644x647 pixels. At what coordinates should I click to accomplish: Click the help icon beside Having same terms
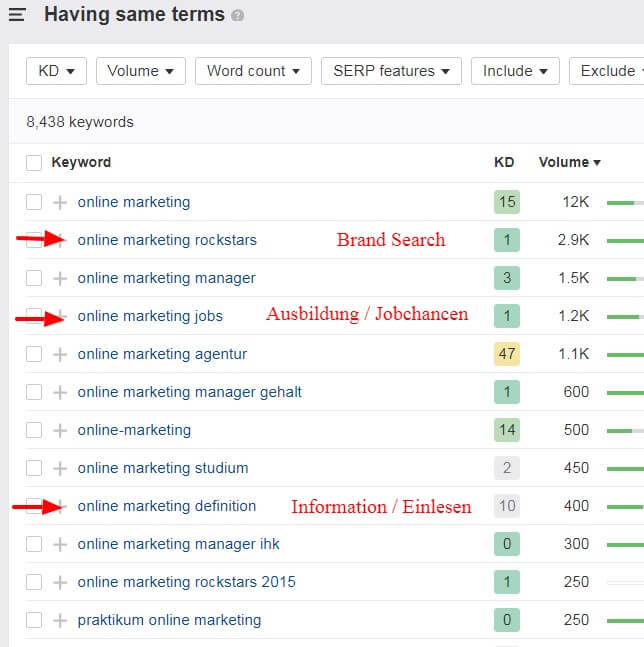coord(237,16)
